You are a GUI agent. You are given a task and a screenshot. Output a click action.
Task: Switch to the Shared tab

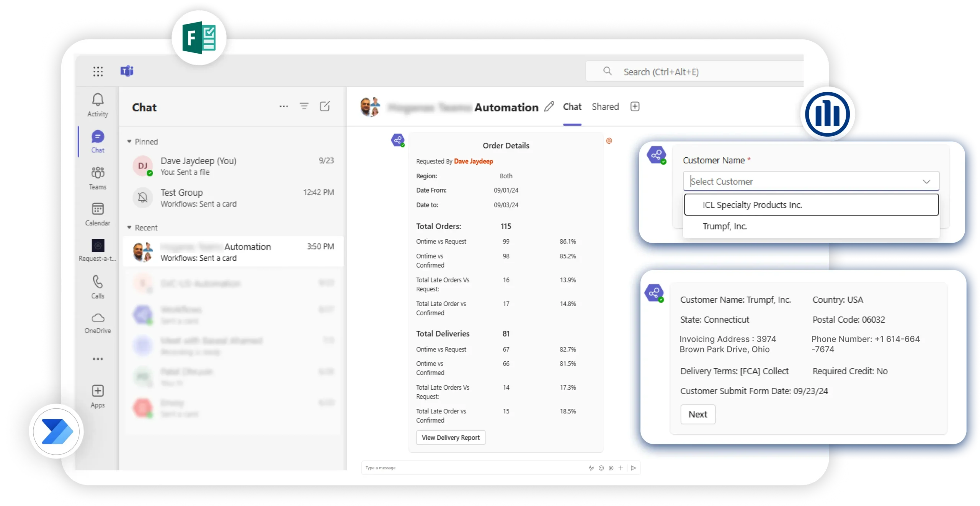pyautogui.click(x=605, y=106)
